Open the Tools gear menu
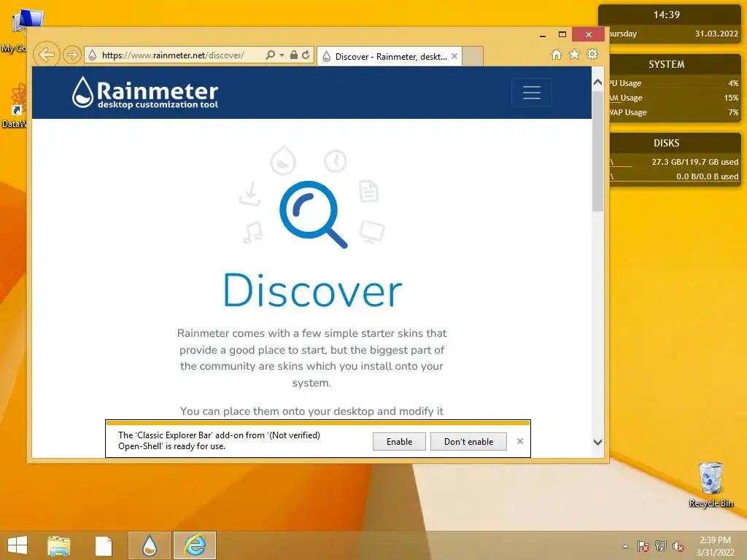This screenshot has width=747, height=560. (x=592, y=54)
